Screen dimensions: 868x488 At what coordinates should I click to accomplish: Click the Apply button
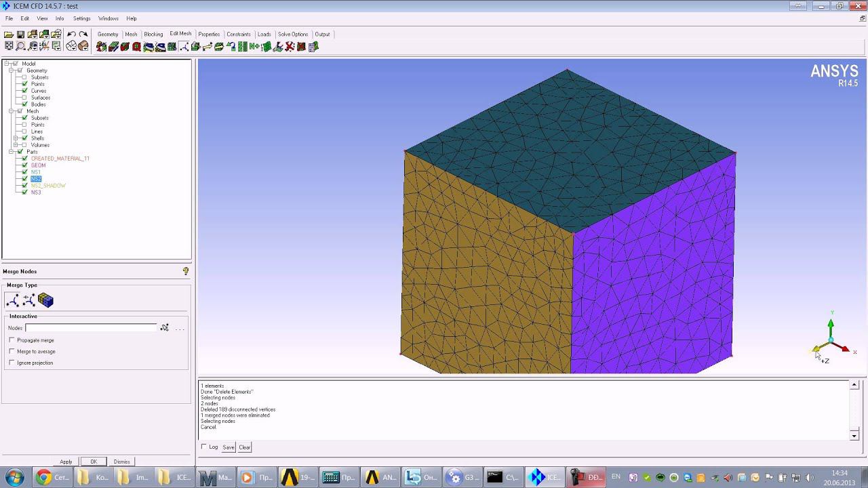point(66,462)
